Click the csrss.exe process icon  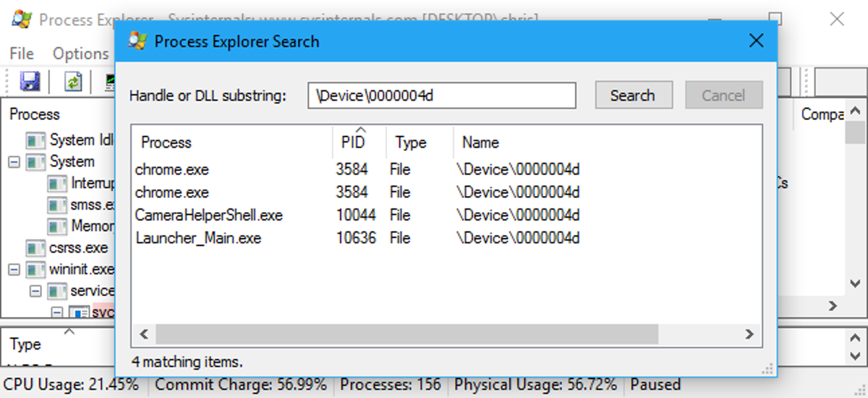(35, 248)
